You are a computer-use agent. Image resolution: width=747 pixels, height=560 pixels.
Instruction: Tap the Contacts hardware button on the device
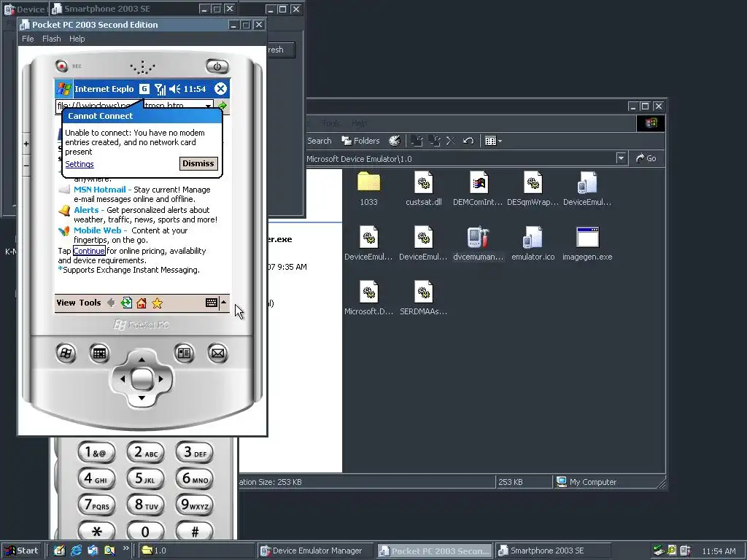[184, 354]
